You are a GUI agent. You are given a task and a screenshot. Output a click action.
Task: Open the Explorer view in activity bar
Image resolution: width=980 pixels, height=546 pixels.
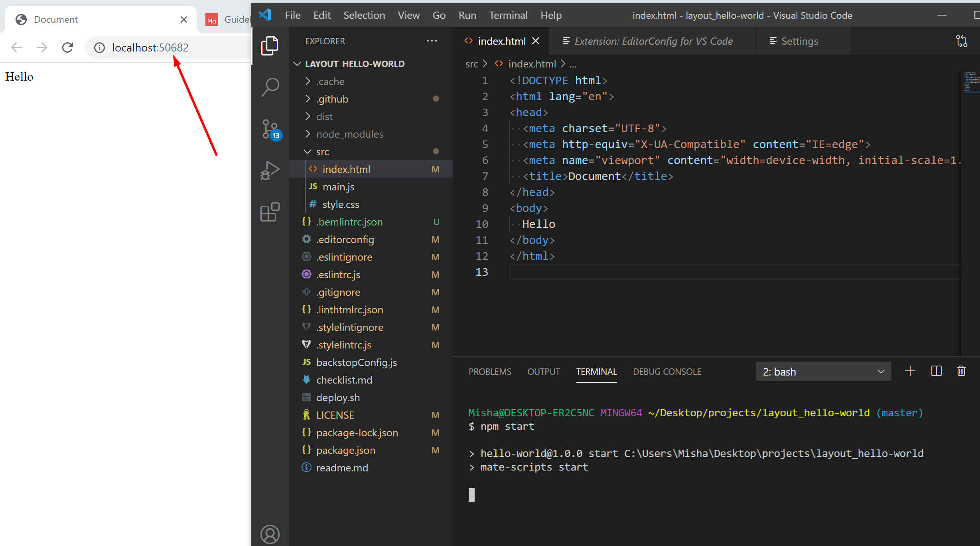click(x=270, y=45)
